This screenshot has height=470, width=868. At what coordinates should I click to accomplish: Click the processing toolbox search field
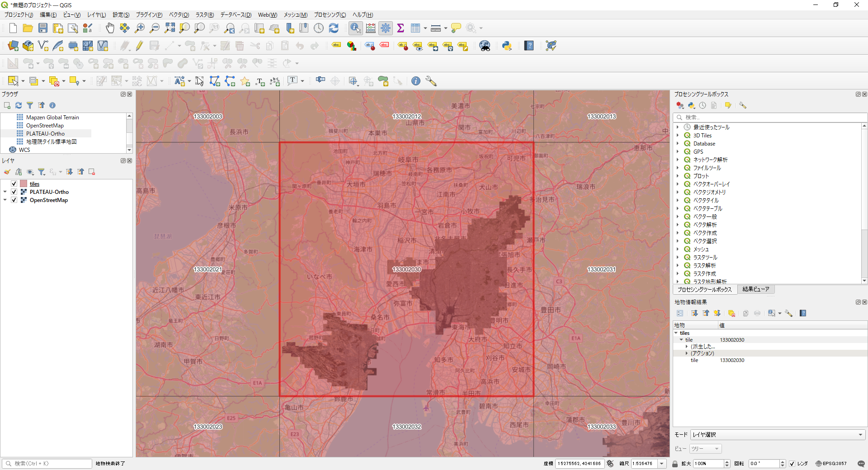coord(769,117)
